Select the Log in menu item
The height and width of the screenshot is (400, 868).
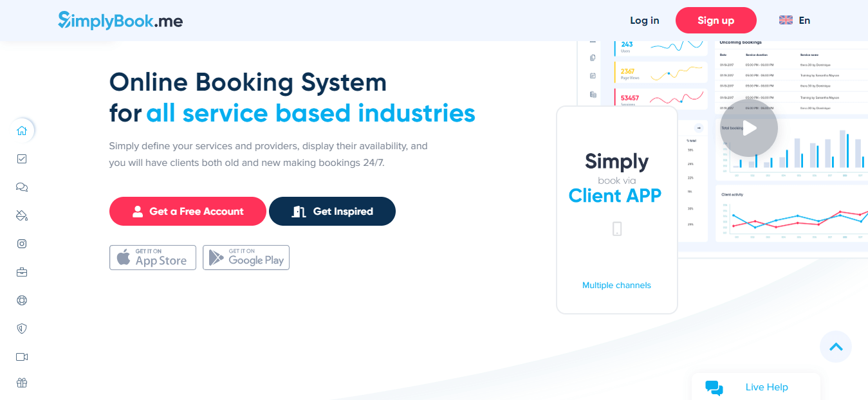(x=644, y=20)
